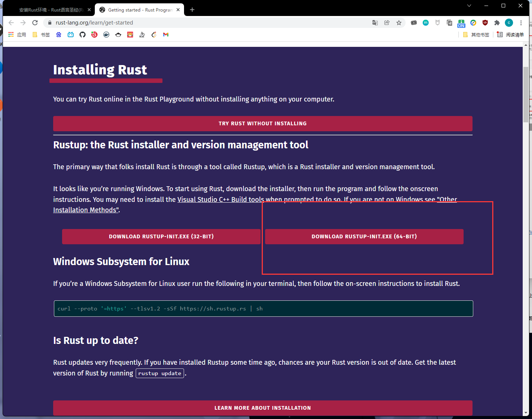532x419 pixels.
Task: Expand the tab search chevron
Action: pyautogui.click(x=469, y=6)
